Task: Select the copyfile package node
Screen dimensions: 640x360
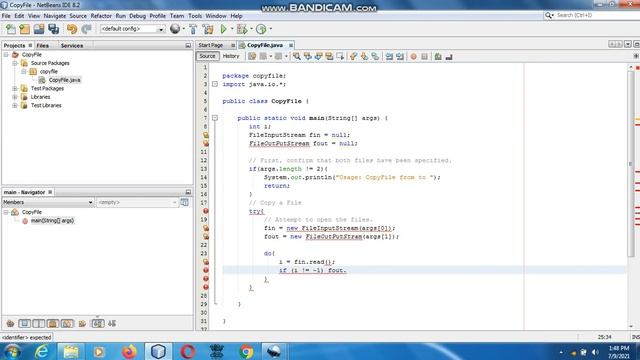Action: coord(49,71)
